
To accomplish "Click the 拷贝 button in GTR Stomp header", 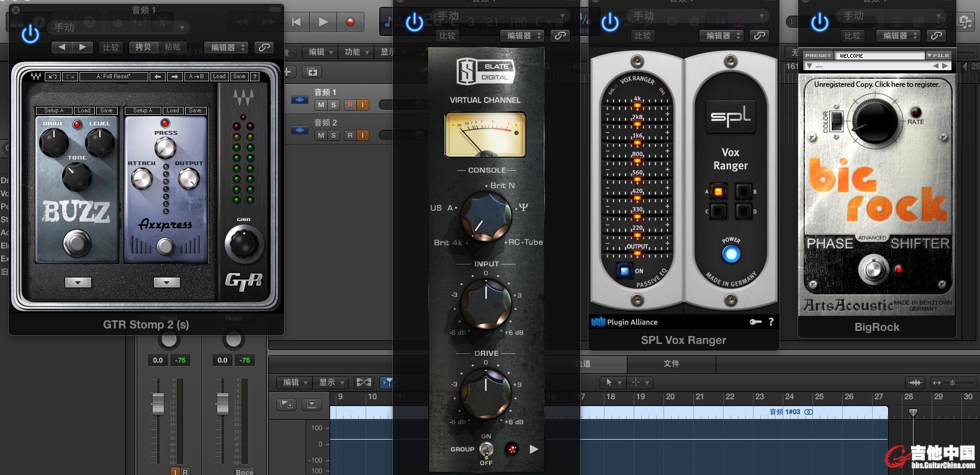I will coord(143,47).
